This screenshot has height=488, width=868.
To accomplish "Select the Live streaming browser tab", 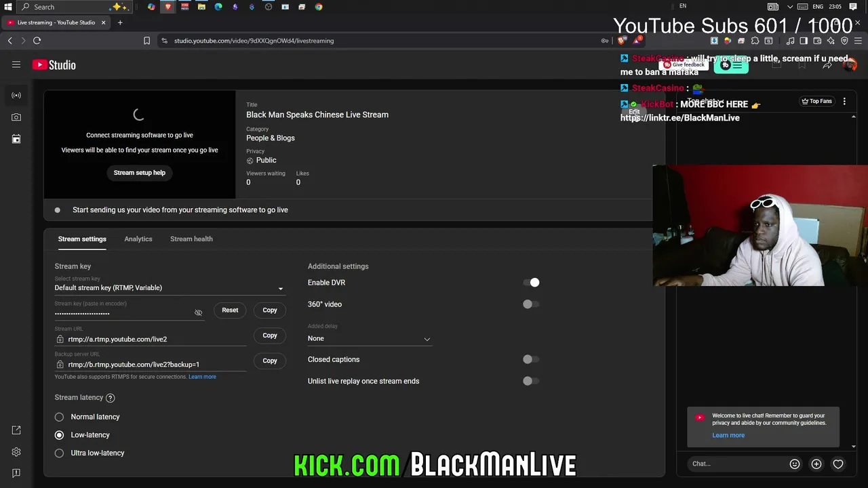I will 57,22.
